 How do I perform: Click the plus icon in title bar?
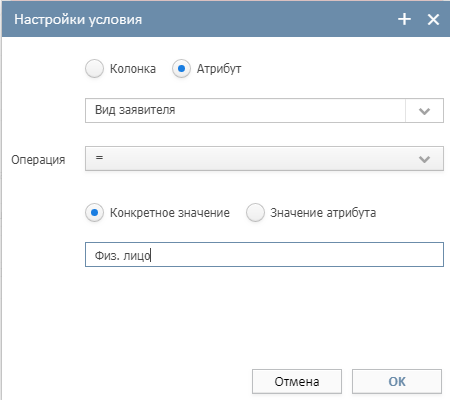coord(404,19)
